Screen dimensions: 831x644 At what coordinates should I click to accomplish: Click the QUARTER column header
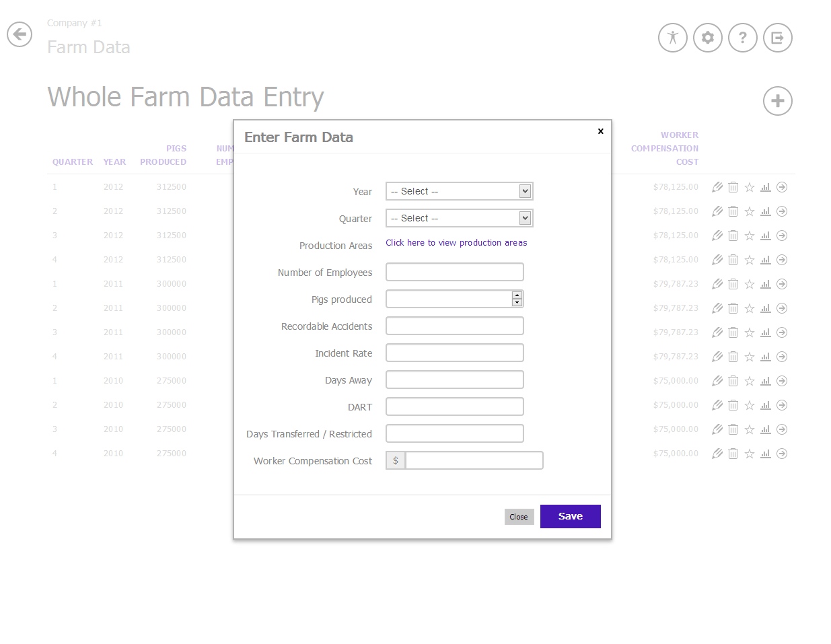[73, 162]
